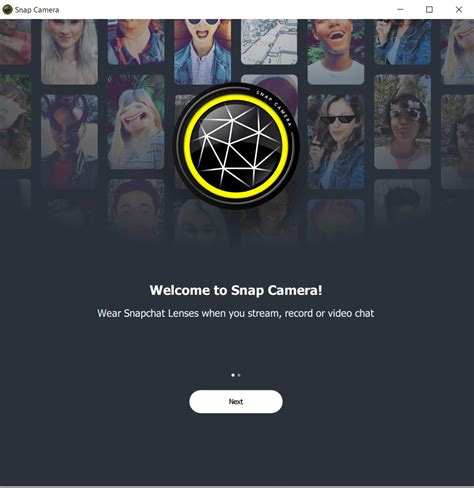The width and height of the screenshot is (474, 488).
Task: Click the denim jacket person thumbnail top right
Action: click(x=402, y=42)
